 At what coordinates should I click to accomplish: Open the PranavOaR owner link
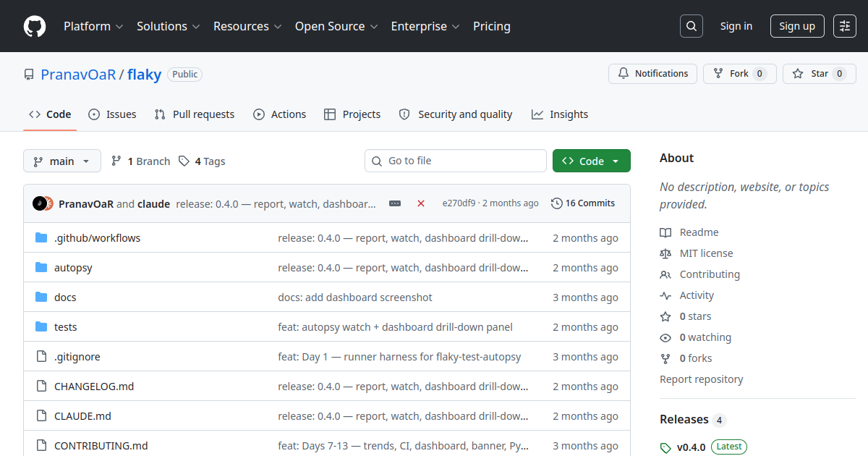point(78,75)
